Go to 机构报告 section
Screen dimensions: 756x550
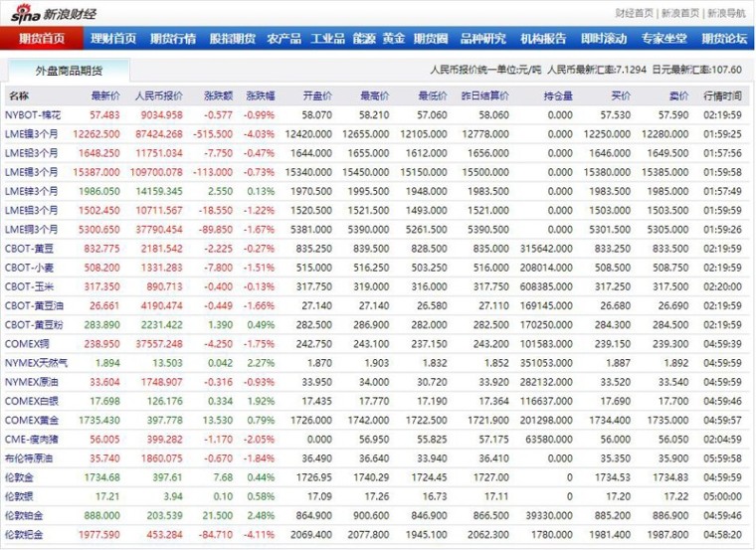tap(543, 39)
